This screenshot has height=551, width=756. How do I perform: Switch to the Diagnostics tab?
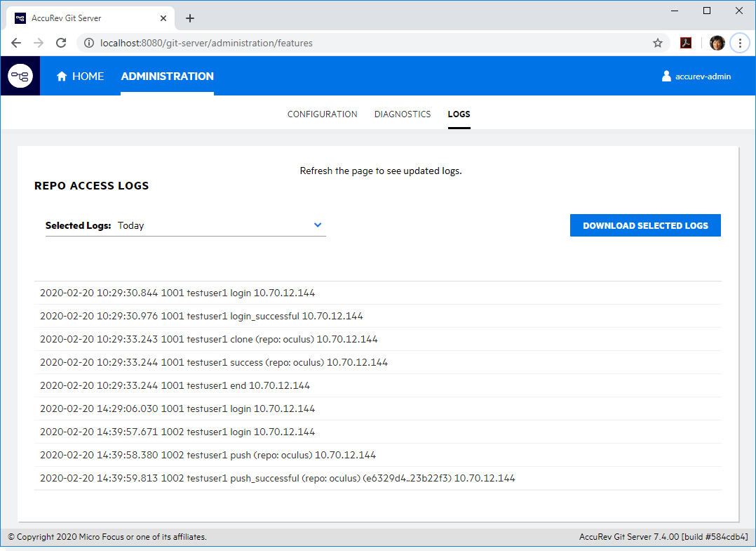(x=403, y=114)
